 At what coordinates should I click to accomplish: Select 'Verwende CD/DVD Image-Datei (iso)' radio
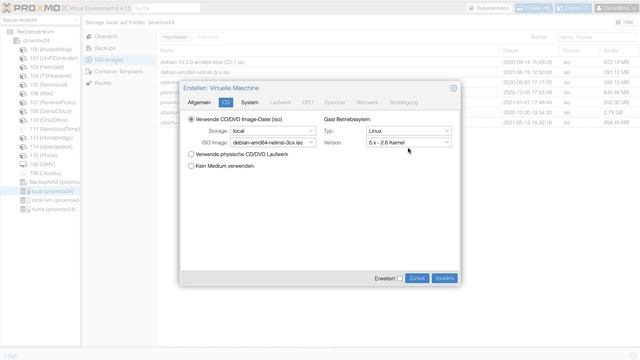click(x=191, y=119)
